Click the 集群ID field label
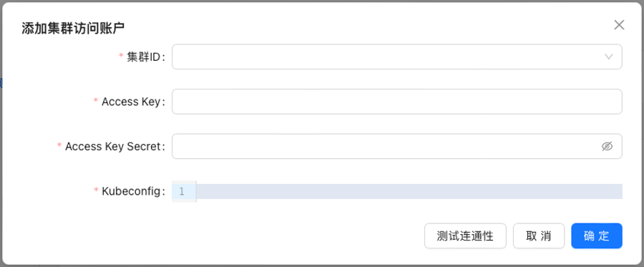 pos(145,57)
